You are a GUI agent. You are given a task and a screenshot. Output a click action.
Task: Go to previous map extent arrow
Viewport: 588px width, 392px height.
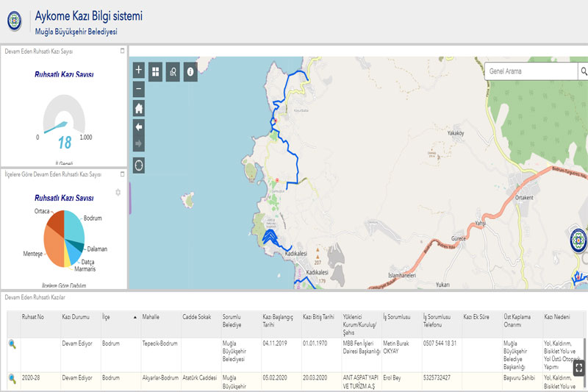pos(139,126)
